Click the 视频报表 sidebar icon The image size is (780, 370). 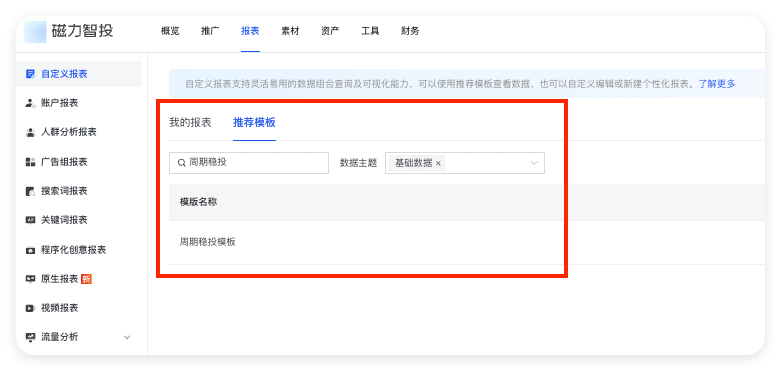[30, 308]
